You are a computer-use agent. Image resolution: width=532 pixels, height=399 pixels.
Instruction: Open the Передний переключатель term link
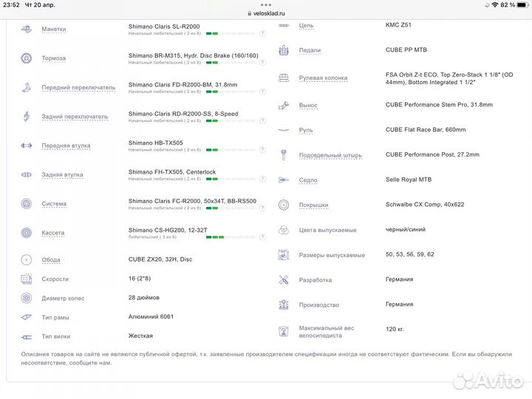click(x=78, y=87)
